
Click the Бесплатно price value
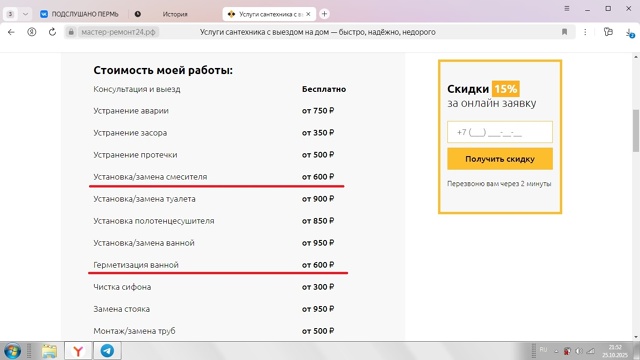point(324,89)
